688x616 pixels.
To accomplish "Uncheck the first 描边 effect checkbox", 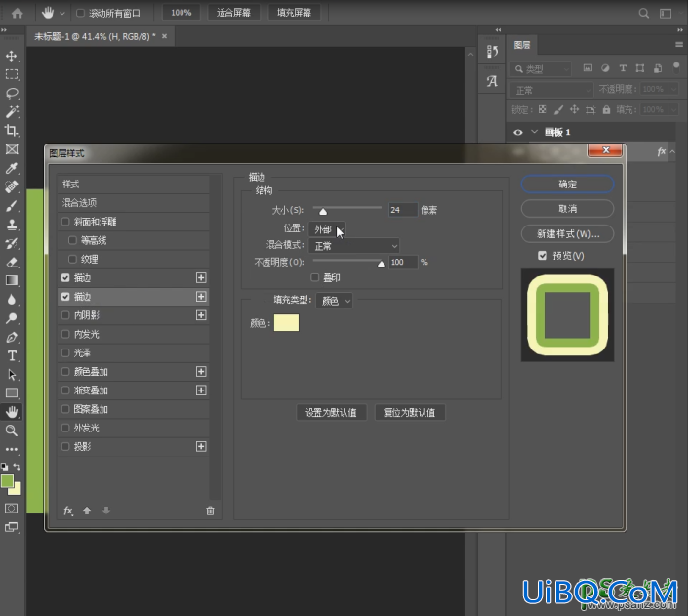I will 65,278.
